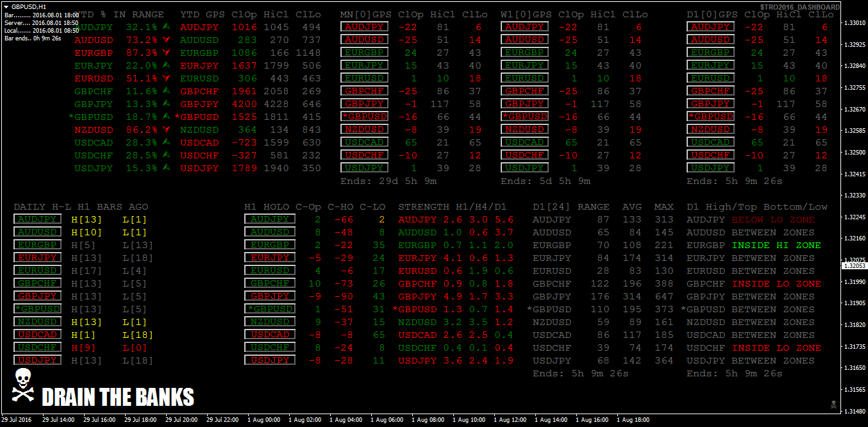Select USDCHF box in the H1 HOLO column
Image resolution: width=868 pixels, height=427 pixels.
(x=269, y=347)
